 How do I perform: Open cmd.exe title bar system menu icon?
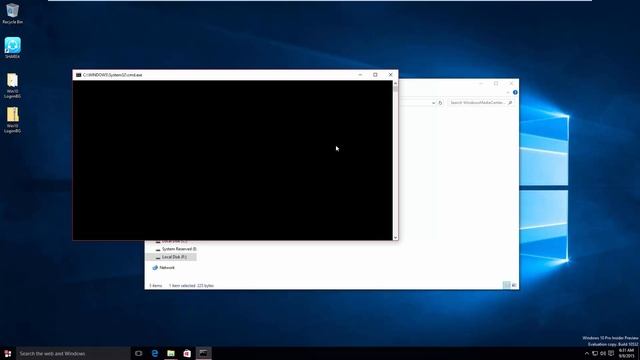[x=78, y=75]
